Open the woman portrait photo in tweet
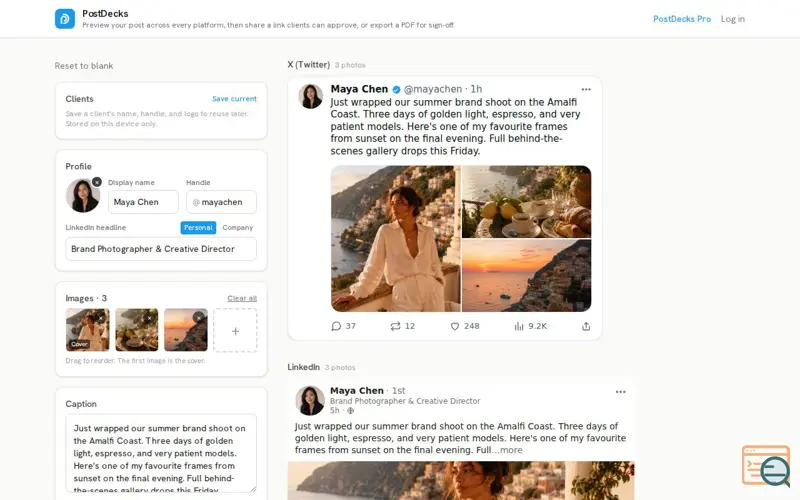The width and height of the screenshot is (800, 500). [395, 238]
